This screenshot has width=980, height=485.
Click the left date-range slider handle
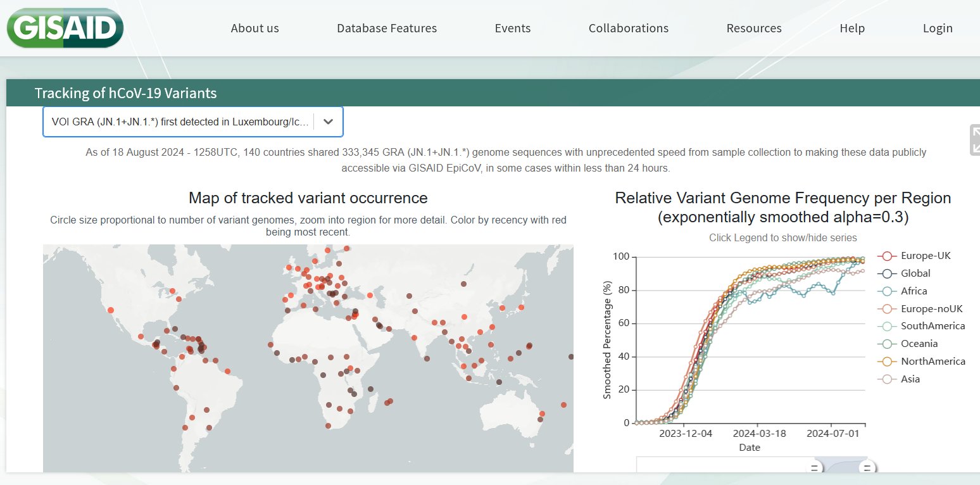pyautogui.click(x=815, y=469)
